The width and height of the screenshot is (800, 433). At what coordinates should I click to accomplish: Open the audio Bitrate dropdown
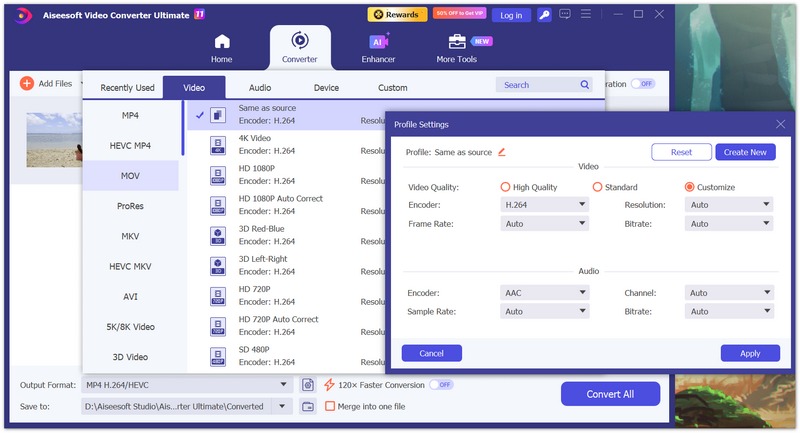pyautogui.click(x=729, y=311)
